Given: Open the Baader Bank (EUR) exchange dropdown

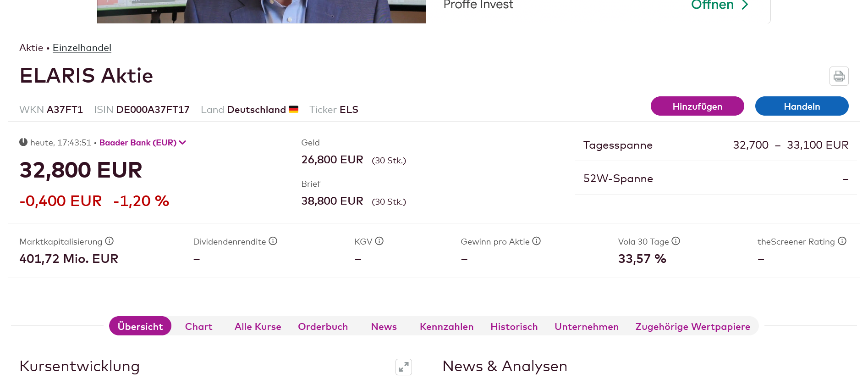Looking at the screenshot, I should pos(143,143).
